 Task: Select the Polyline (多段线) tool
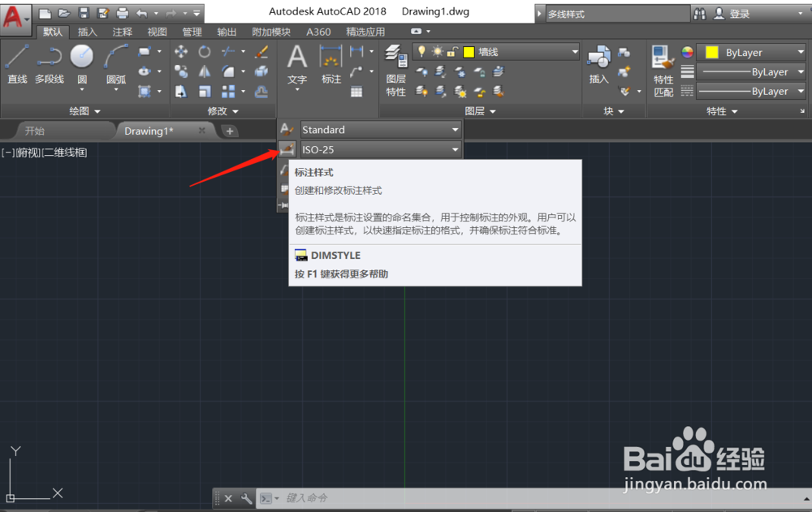tap(50, 64)
